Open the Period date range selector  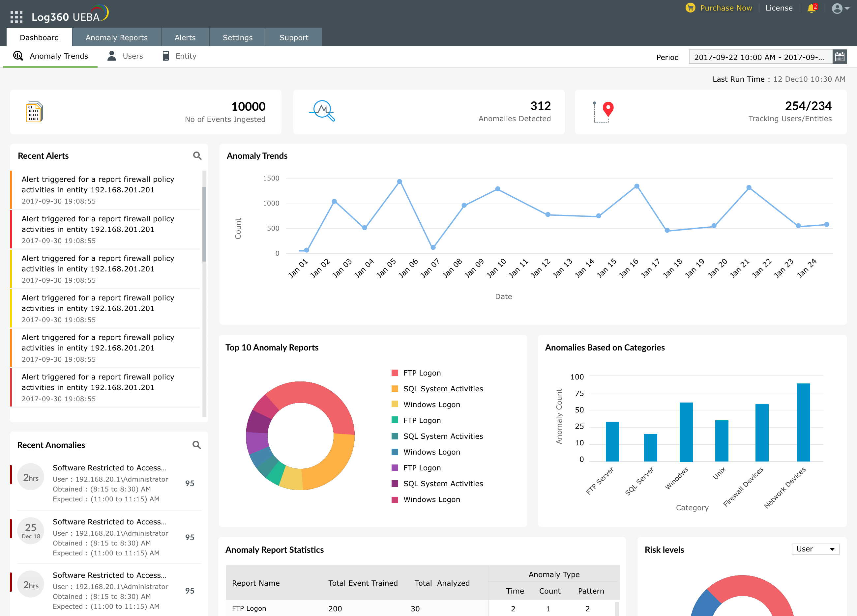point(759,57)
